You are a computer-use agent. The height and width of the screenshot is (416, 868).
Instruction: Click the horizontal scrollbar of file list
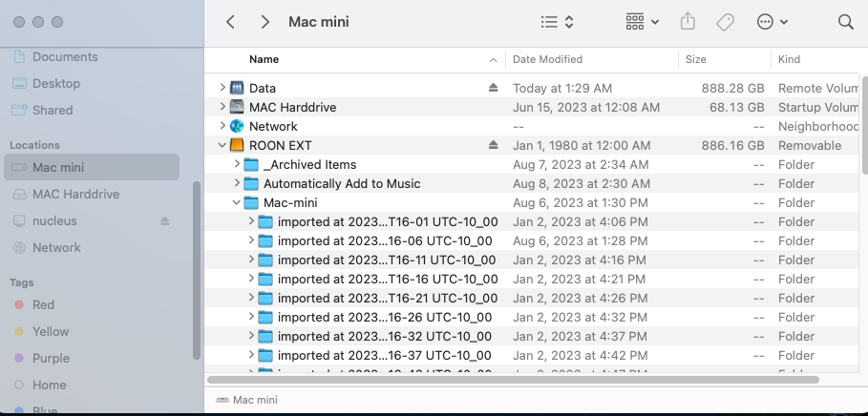[x=513, y=380]
